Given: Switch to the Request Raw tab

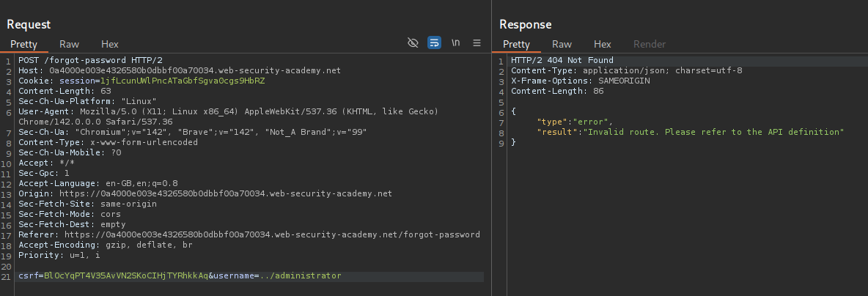Looking at the screenshot, I should tap(70, 44).
